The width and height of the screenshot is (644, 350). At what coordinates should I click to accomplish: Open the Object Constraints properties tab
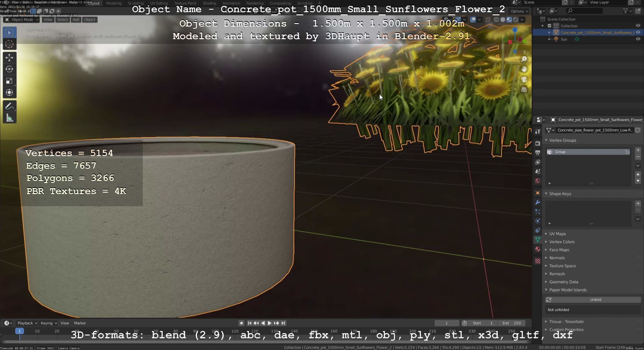tap(538, 230)
